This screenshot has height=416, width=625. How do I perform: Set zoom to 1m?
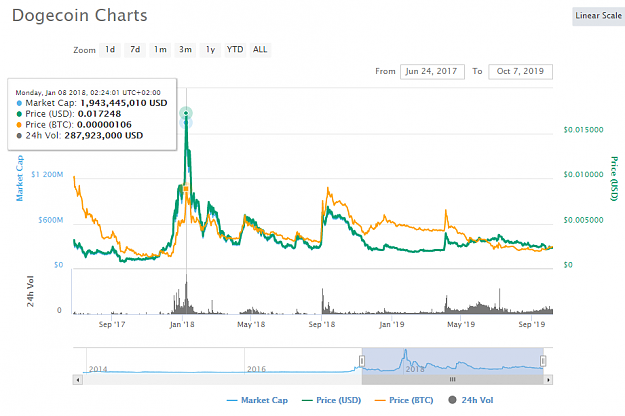160,50
